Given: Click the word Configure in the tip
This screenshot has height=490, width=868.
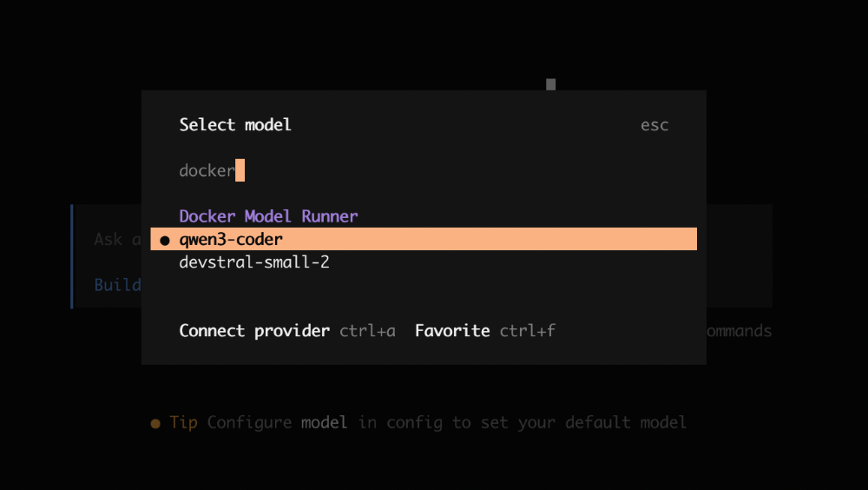Looking at the screenshot, I should pos(249,423).
